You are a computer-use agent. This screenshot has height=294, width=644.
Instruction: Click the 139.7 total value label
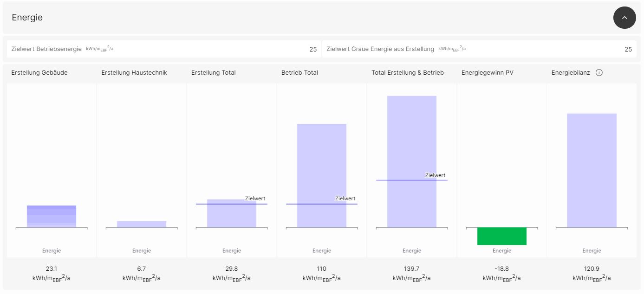coord(412,268)
